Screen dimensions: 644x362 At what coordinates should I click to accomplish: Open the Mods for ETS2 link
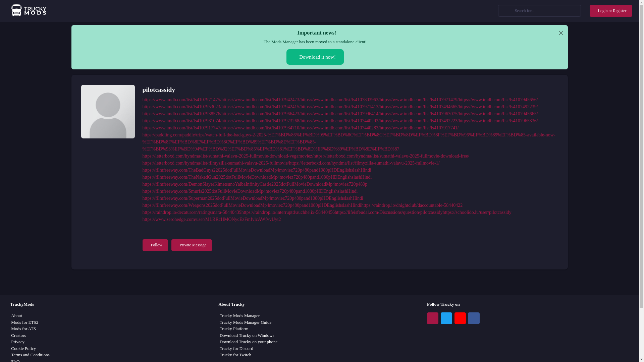coord(24,322)
